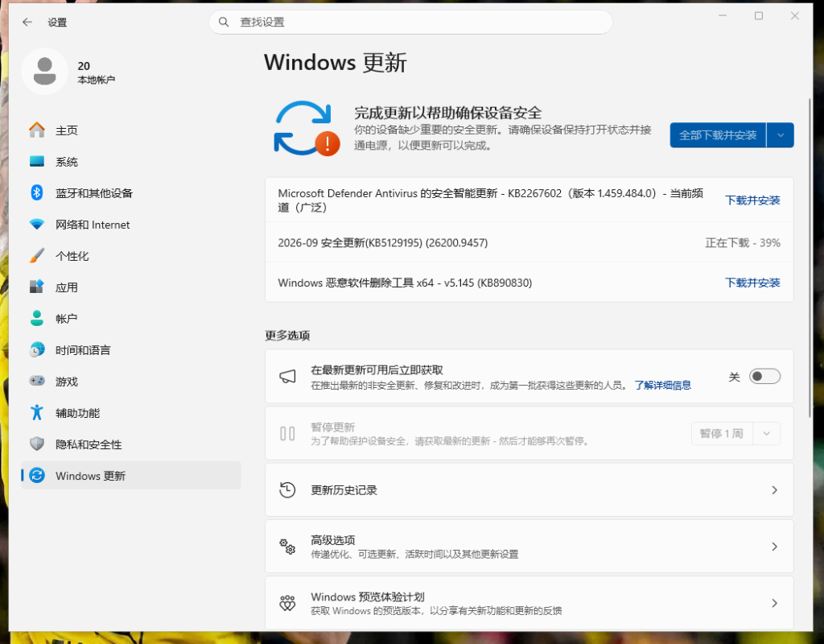Click 下载并安装 for 恶意软件删除工具

[752, 283]
